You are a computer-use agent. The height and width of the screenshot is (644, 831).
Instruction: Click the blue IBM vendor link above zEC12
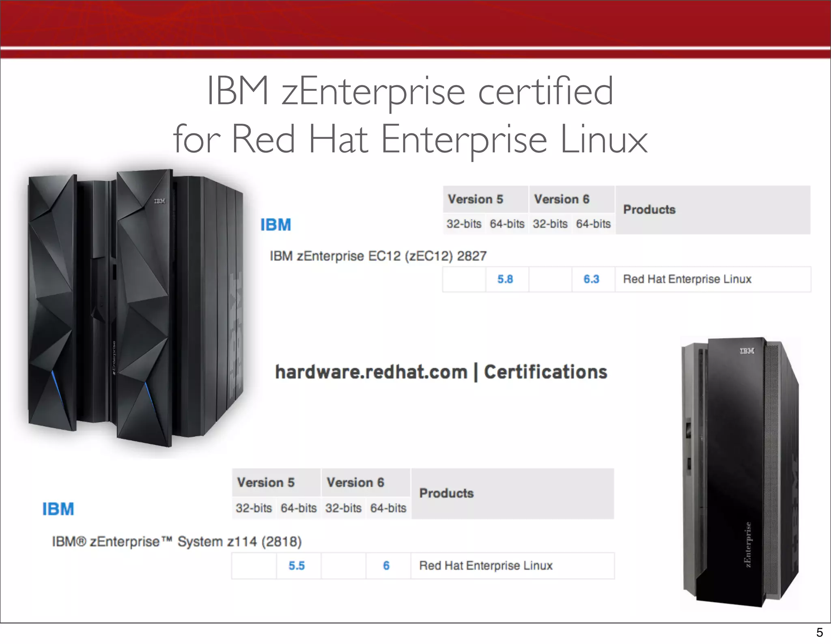pyautogui.click(x=276, y=225)
